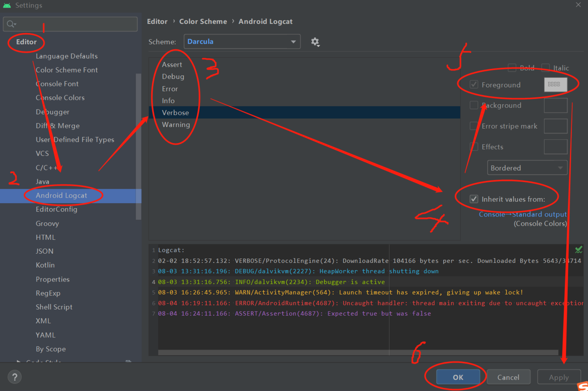Click the Foreground color swatch BBBB
Image resolution: width=588 pixels, height=391 pixels.
pos(556,85)
